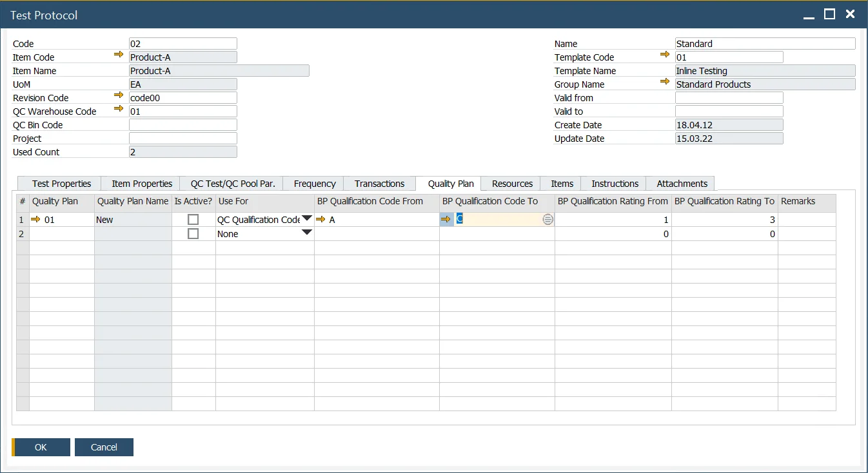The width and height of the screenshot is (868, 473).
Task: Click the QC Warehouse Code link arrow
Action: [x=119, y=111]
